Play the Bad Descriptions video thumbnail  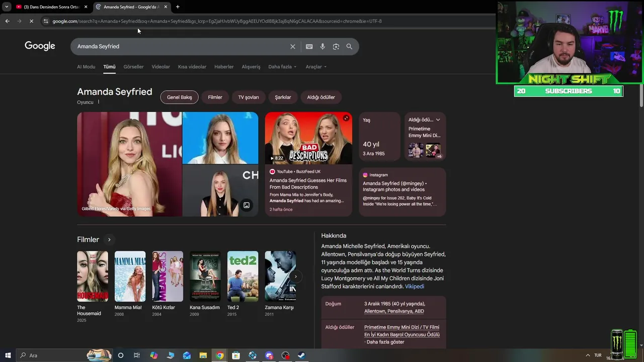(308, 138)
